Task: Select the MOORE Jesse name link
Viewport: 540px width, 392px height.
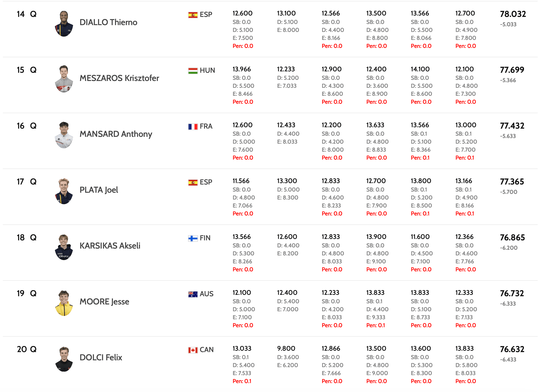Action: click(104, 302)
